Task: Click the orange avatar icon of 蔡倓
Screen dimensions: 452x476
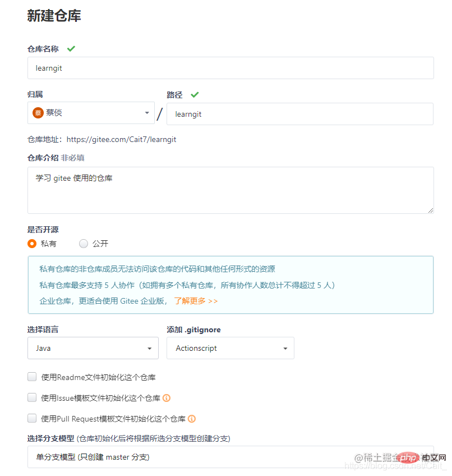Action: click(x=38, y=113)
